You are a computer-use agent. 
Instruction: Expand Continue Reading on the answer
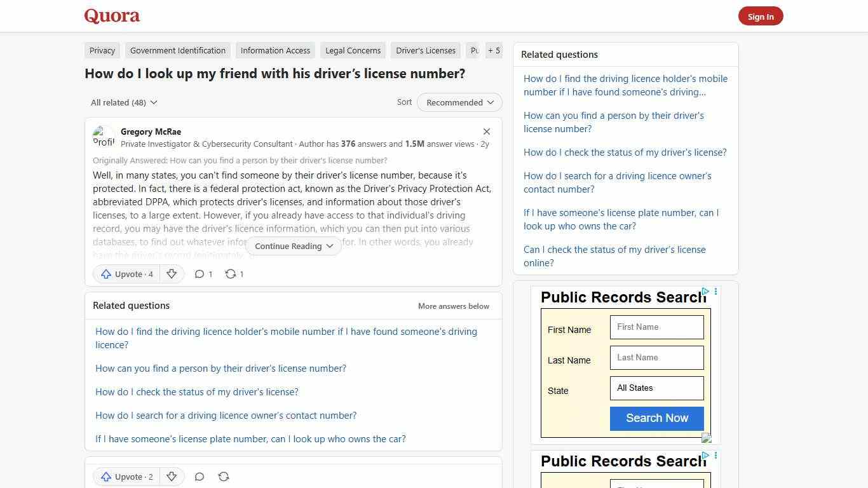[x=293, y=246]
